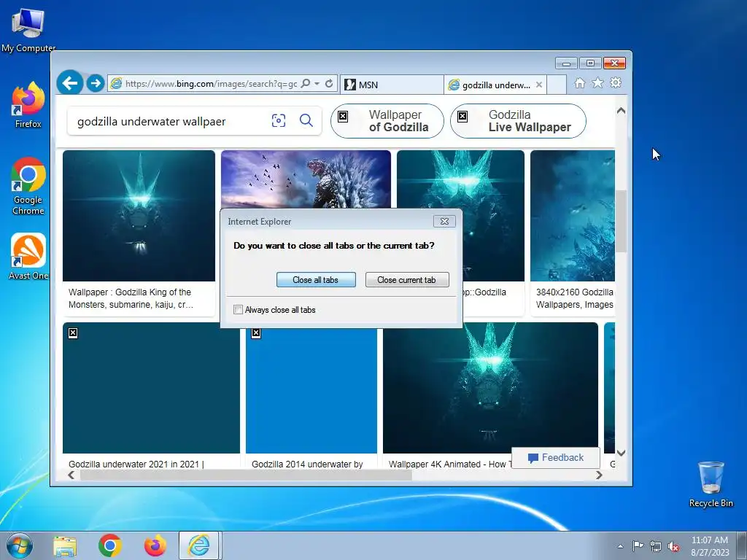This screenshot has width=747, height=560.
Task: Click the URL text in the address bar
Action: click(x=211, y=84)
